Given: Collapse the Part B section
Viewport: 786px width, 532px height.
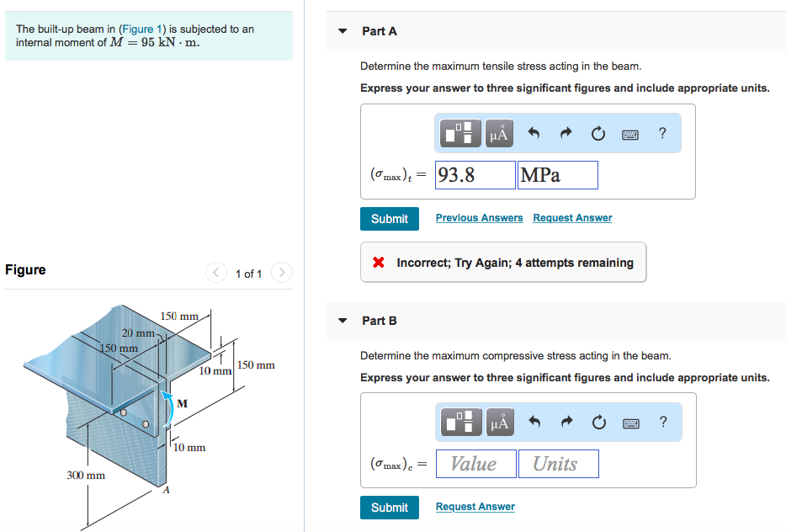Looking at the screenshot, I should pyautogui.click(x=342, y=320).
